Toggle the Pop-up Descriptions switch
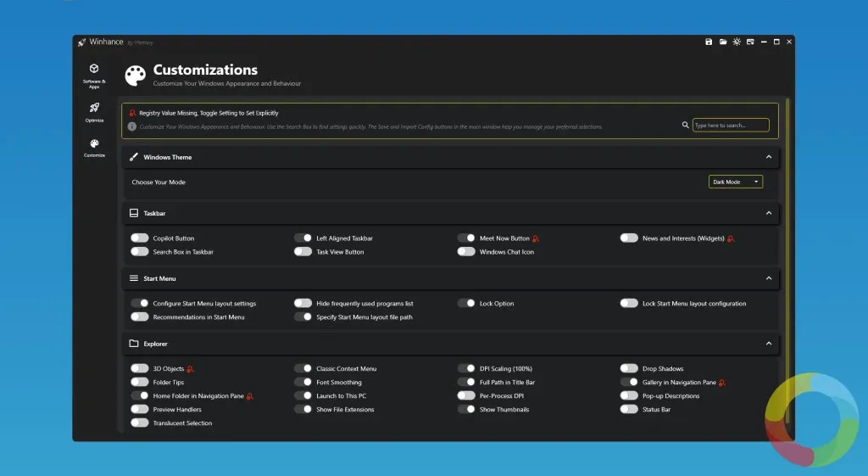 [x=629, y=395]
